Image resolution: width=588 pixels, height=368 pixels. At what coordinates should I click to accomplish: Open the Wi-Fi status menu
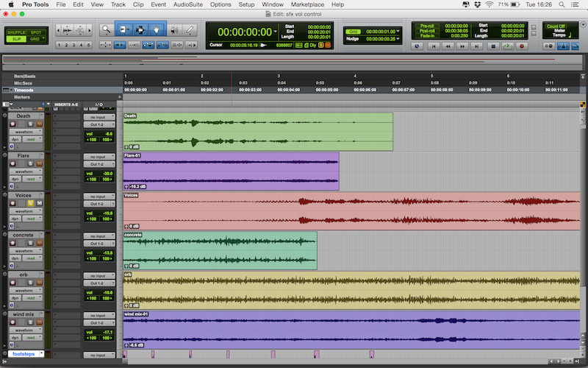(x=489, y=4)
